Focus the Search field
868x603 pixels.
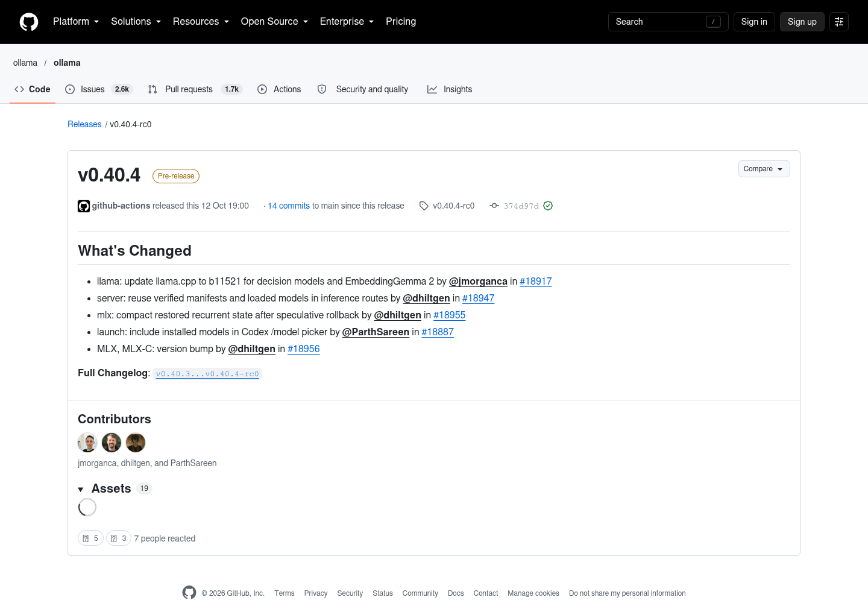coord(668,22)
